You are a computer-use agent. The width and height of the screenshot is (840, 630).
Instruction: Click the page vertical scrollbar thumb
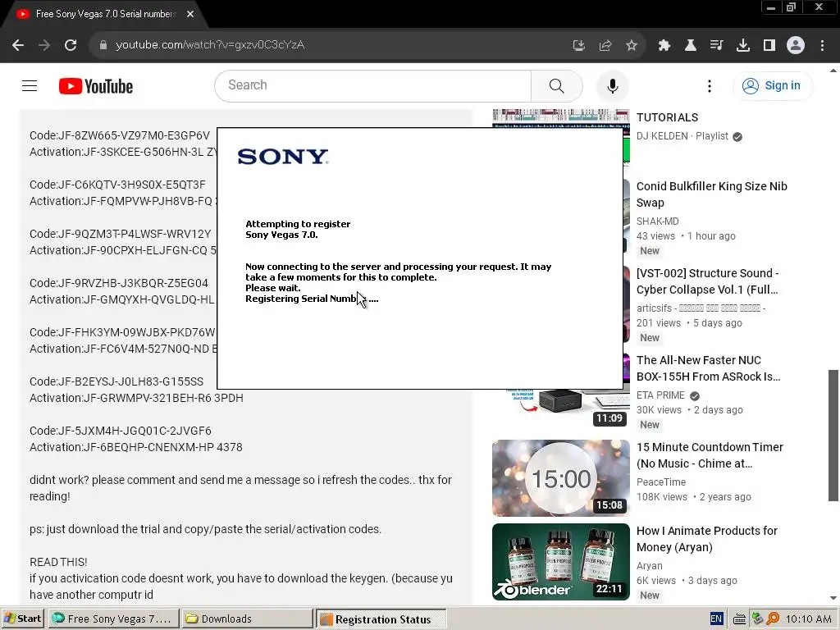click(x=833, y=435)
